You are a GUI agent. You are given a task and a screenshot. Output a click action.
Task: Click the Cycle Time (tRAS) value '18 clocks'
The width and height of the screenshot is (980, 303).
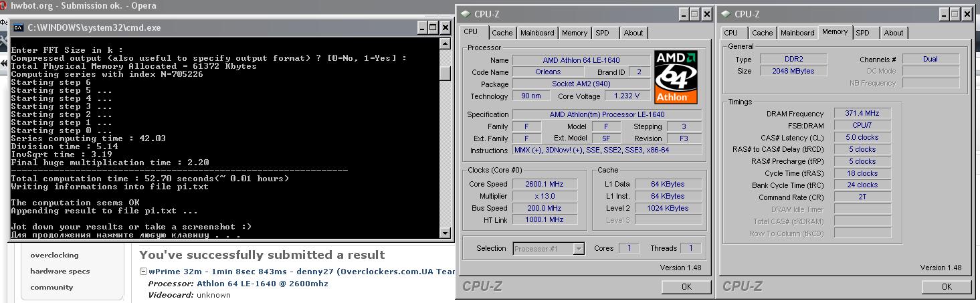pyautogui.click(x=862, y=174)
